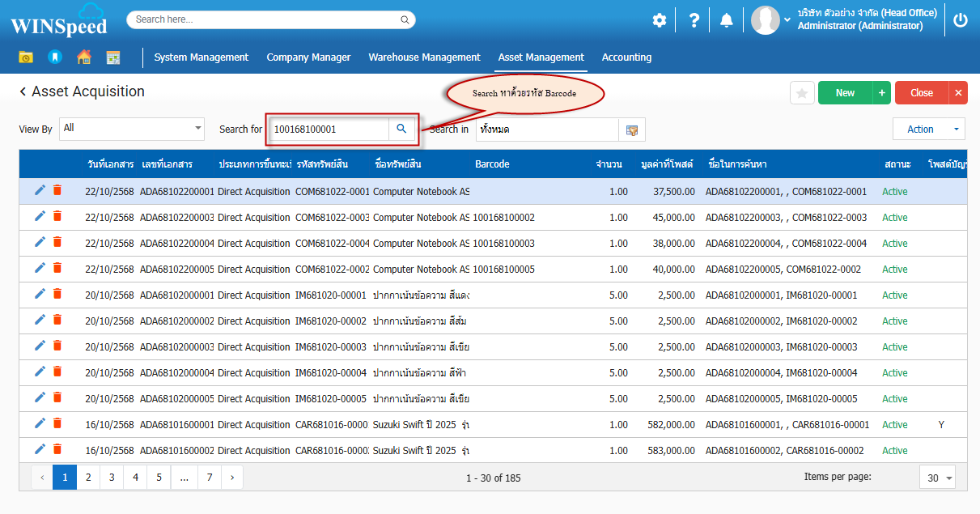
Task: Open the Warehouse Management menu
Action: (x=424, y=57)
